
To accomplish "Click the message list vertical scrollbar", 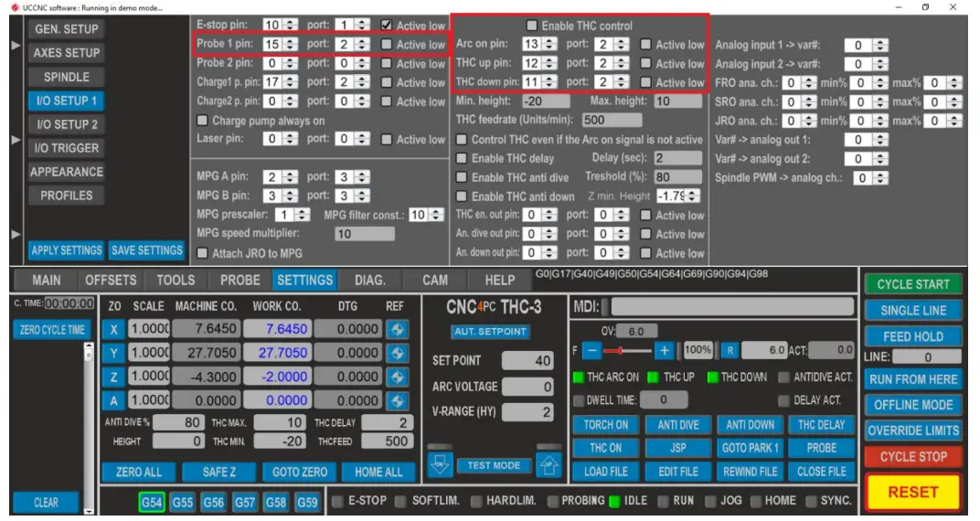I will tap(89, 427).
